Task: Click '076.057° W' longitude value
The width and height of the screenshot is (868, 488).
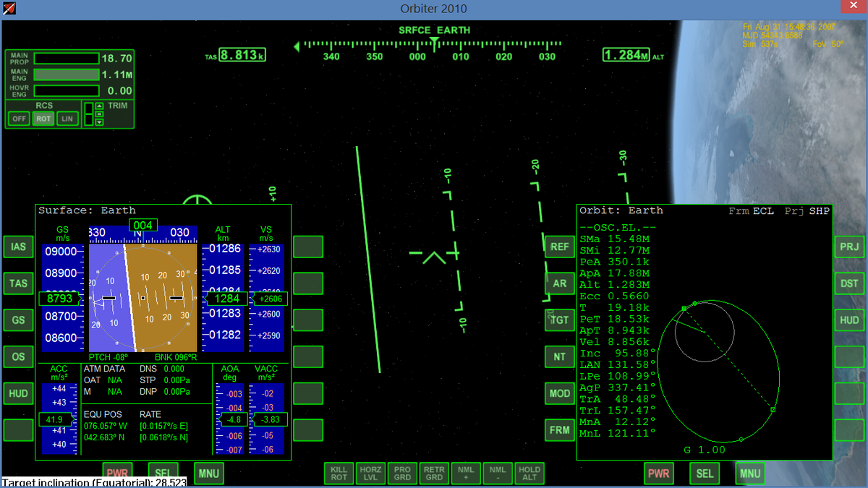Action: click(106, 427)
